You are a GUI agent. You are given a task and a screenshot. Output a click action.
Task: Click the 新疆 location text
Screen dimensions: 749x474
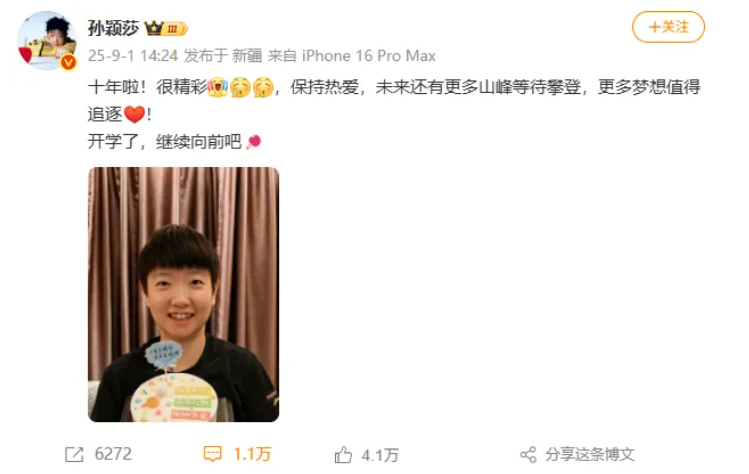(x=247, y=56)
